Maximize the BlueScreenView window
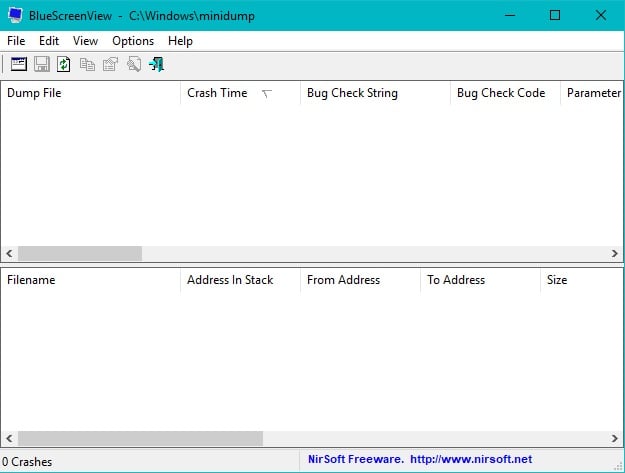625x473 pixels. 555,15
